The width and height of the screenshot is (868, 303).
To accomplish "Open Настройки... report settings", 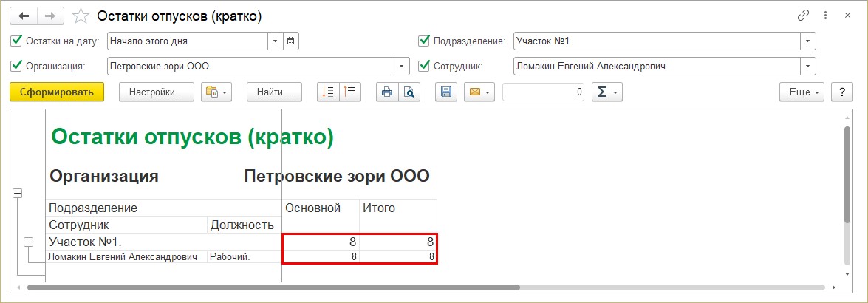I will click(x=156, y=92).
